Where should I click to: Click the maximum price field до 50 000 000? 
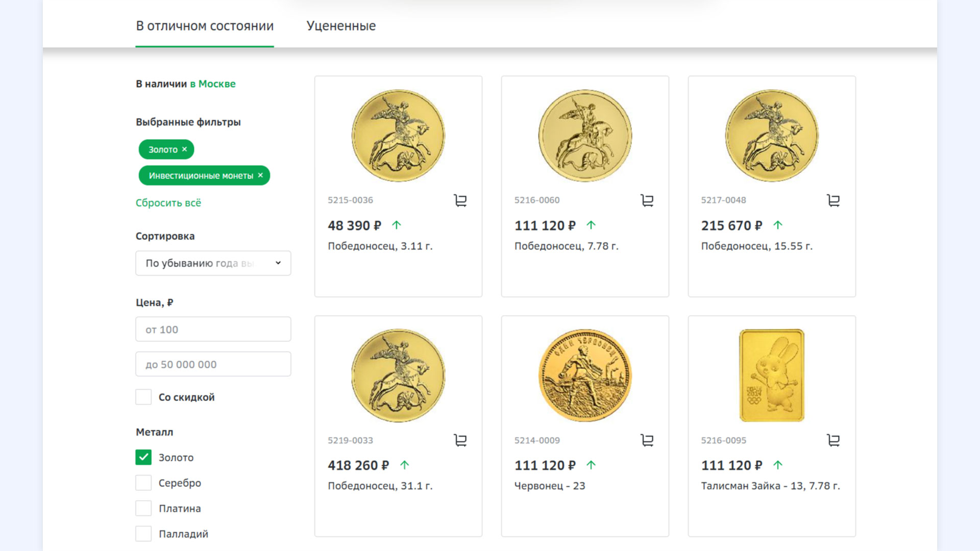click(213, 364)
